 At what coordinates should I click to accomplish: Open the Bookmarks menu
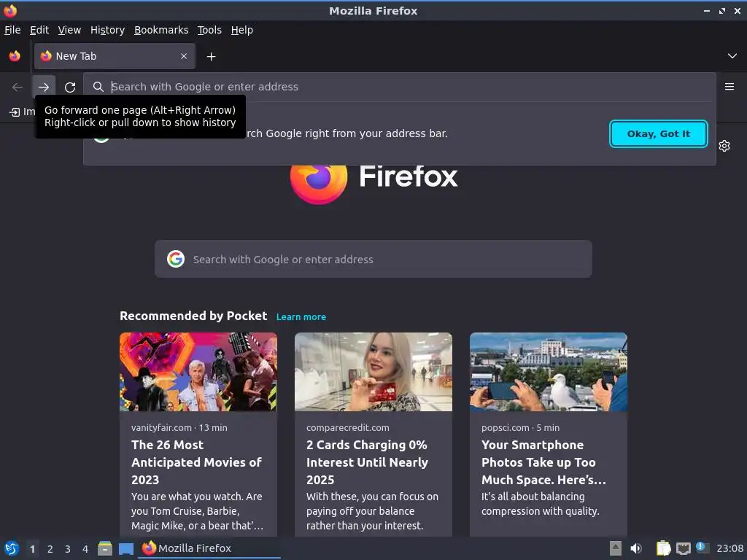(x=161, y=30)
